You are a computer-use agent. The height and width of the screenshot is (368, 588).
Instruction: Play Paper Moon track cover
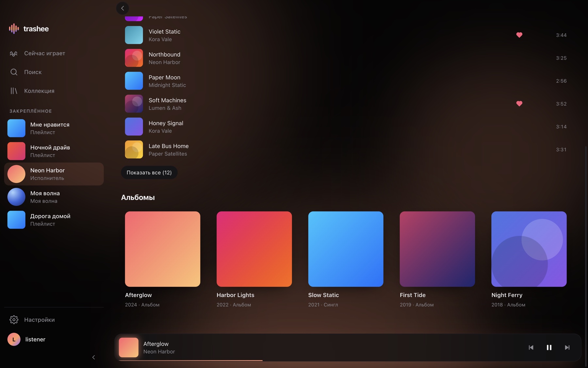[134, 81]
